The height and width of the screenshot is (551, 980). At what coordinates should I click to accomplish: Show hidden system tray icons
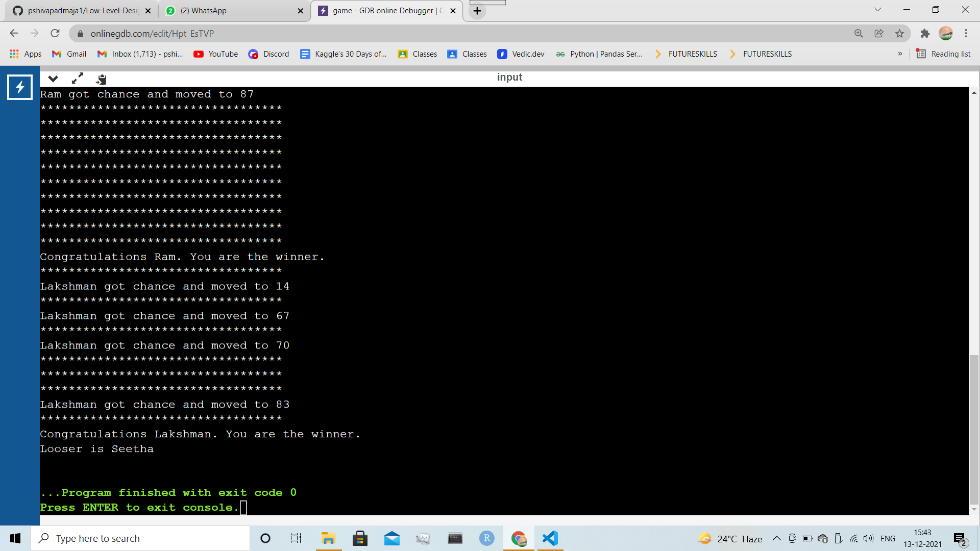776,538
